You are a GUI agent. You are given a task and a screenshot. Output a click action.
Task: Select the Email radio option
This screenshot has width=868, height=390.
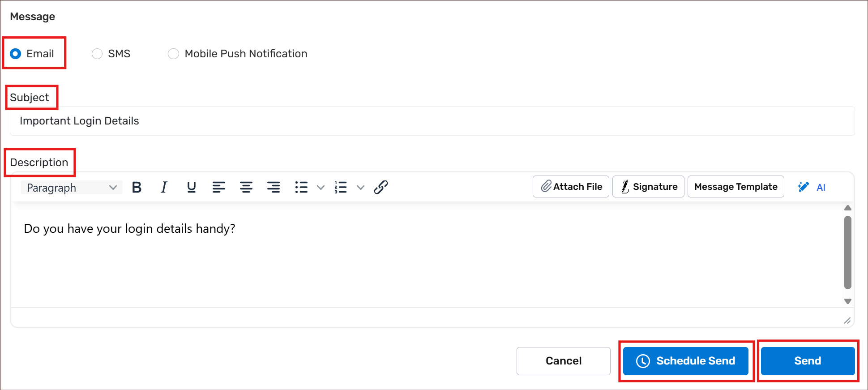click(x=16, y=54)
